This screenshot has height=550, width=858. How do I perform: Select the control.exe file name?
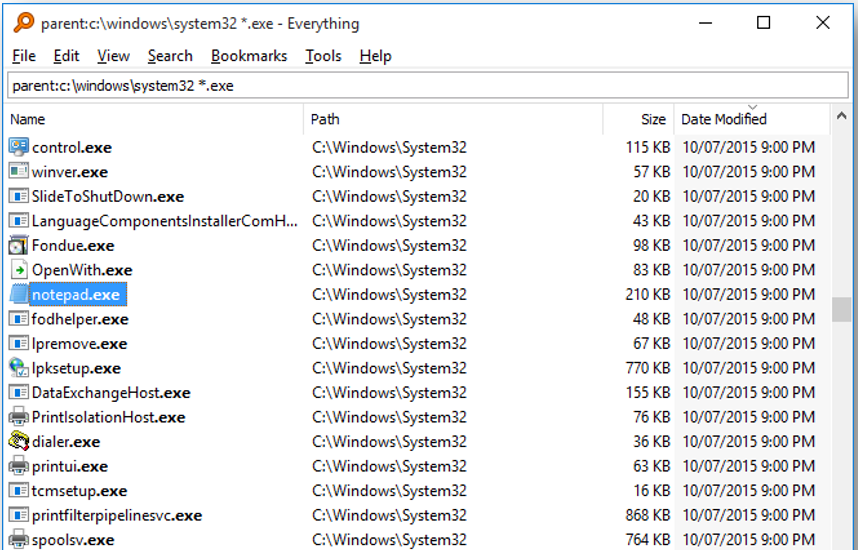[x=72, y=147]
